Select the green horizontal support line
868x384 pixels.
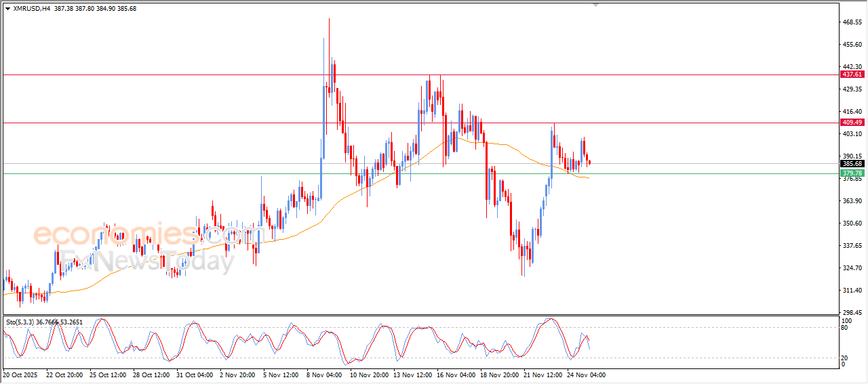pos(203,173)
